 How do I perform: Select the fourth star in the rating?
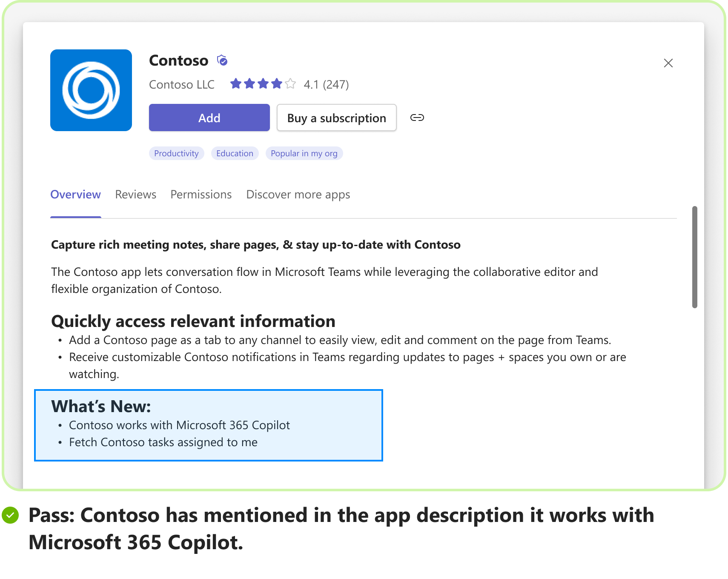point(276,83)
